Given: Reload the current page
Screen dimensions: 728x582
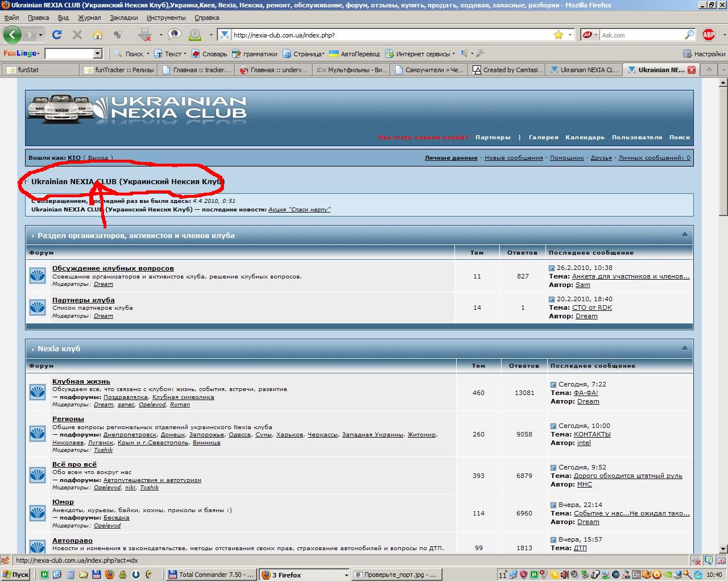Looking at the screenshot, I should tap(57, 35).
